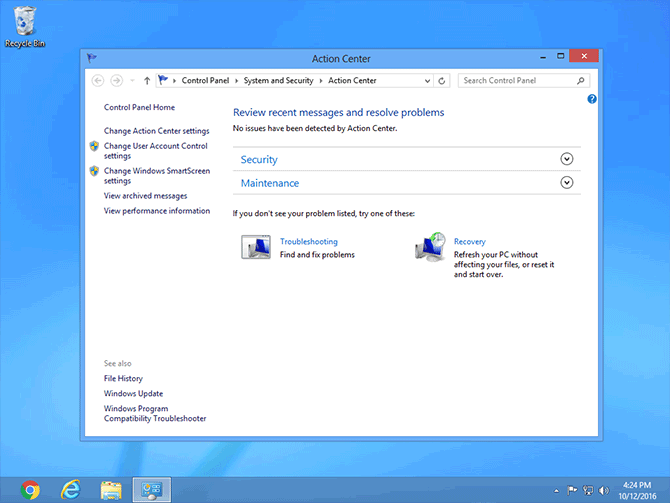Select Action Center breadcrumb item
Image resolution: width=670 pixels, height=503 pixels.
[x=352, y=80]
